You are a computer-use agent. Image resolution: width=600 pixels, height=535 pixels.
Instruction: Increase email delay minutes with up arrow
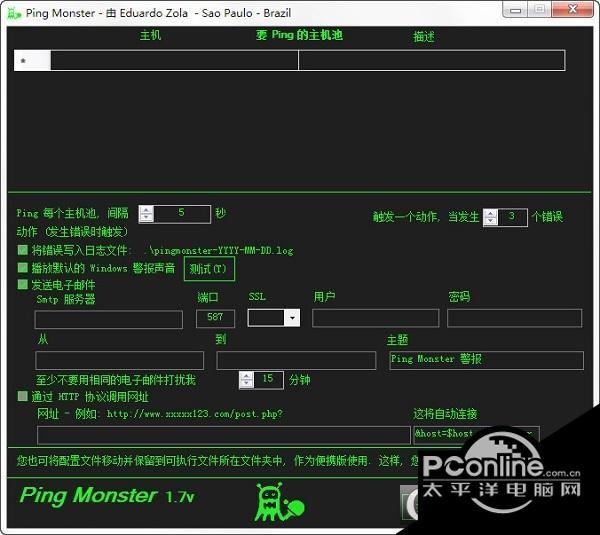[x=246, y=376]
